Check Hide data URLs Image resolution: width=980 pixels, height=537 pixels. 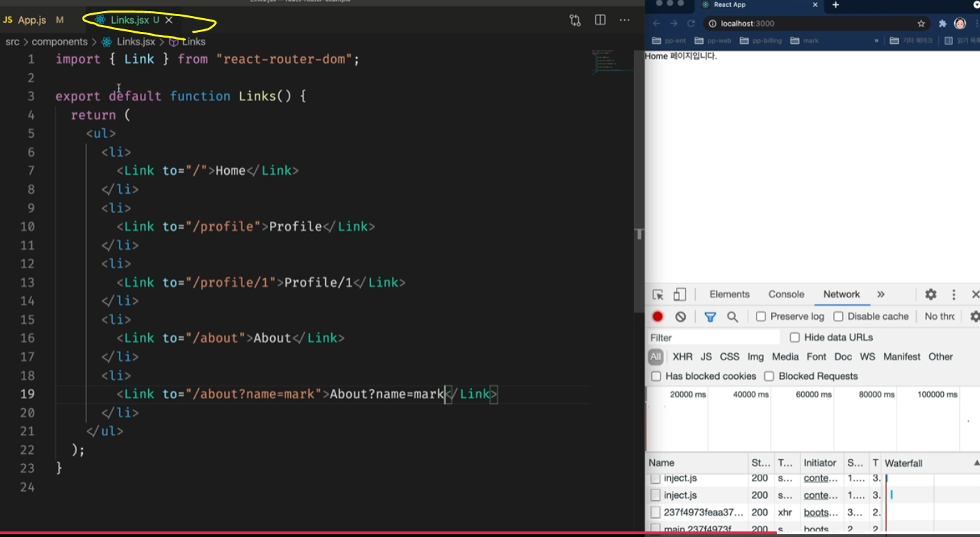(x=795, y=338)
